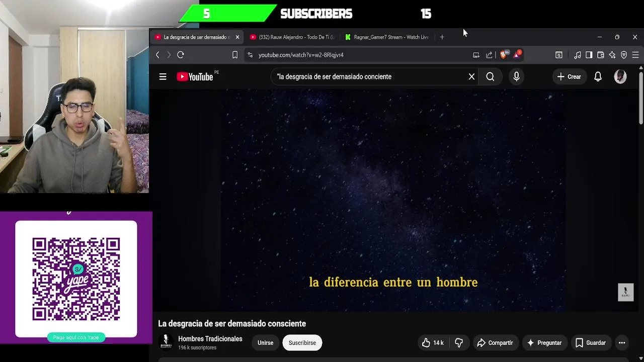Go back with the browser back arrow
This screenshot has width=644, height=362.
tap(157, 55)
